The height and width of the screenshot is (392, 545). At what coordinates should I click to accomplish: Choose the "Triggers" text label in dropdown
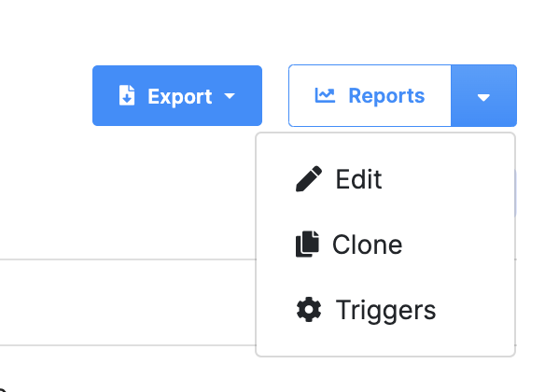[x=385, y=310]
